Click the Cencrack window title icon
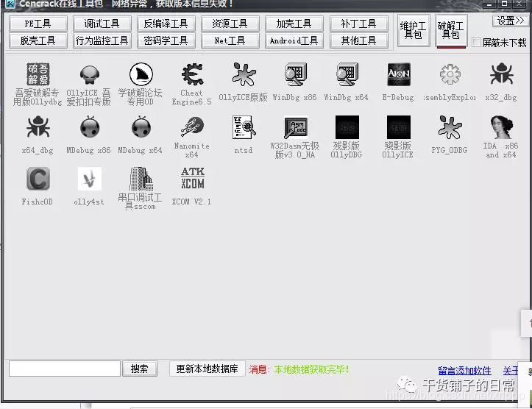The image size is (532, 409). (x=10, y=4)
